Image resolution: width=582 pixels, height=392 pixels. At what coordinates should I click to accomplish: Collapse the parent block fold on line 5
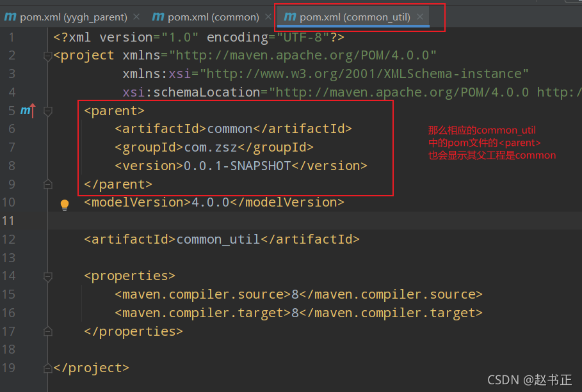click(x=47, y=111)
